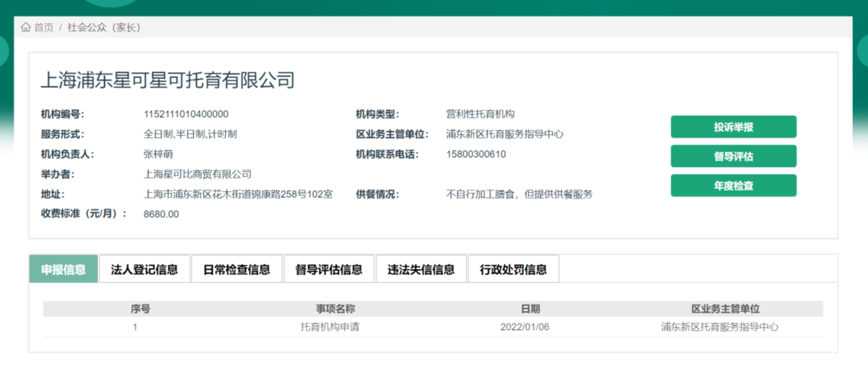
Task: Click sequence number 1 in table
Action: coord(135,327)
